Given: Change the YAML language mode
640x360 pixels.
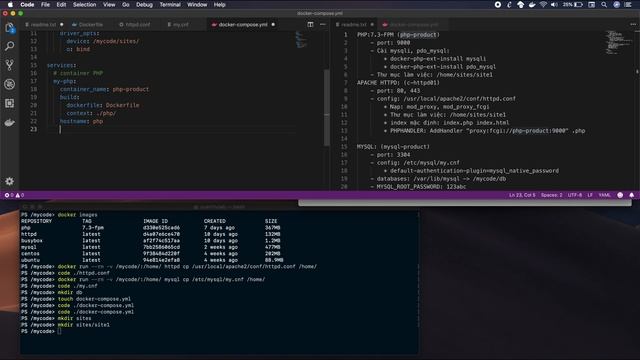Looking at the screenshot, I should (x=604, y=195).
